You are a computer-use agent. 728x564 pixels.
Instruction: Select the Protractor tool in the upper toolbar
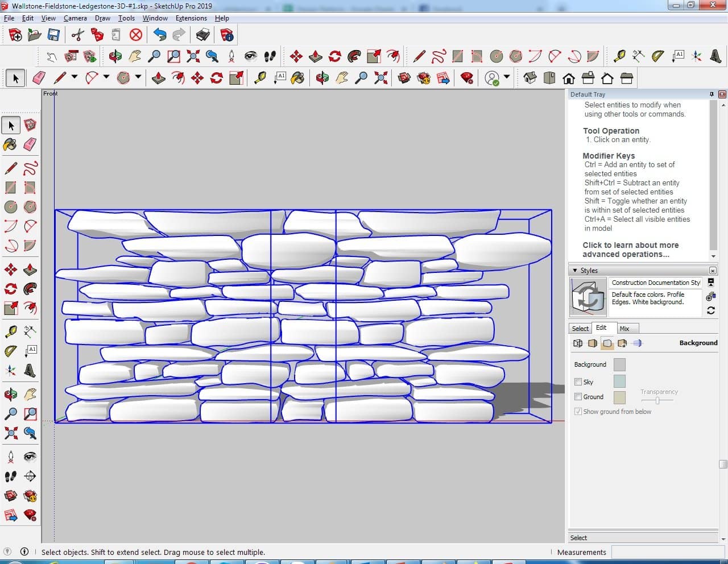[x=657, y=56]
